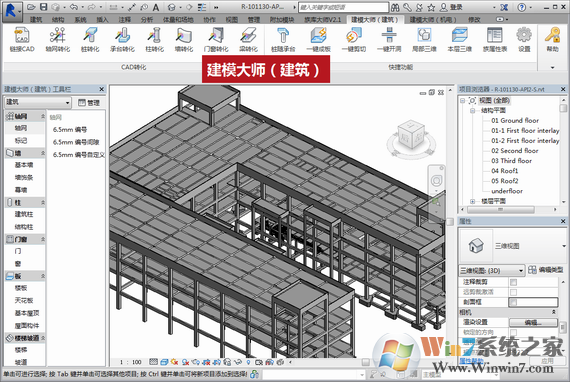Screen dimensions: 570x382
Task: Open the 修改 ribbon tab
Action: click(x=474, y=20)
